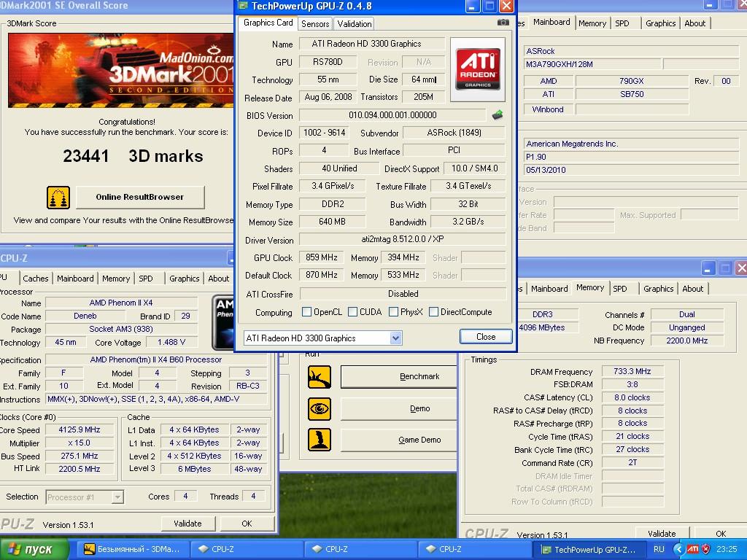This screenshot has width=747, height=560.
Task: Click OK in left CPU-Z window
Action: 247,524
